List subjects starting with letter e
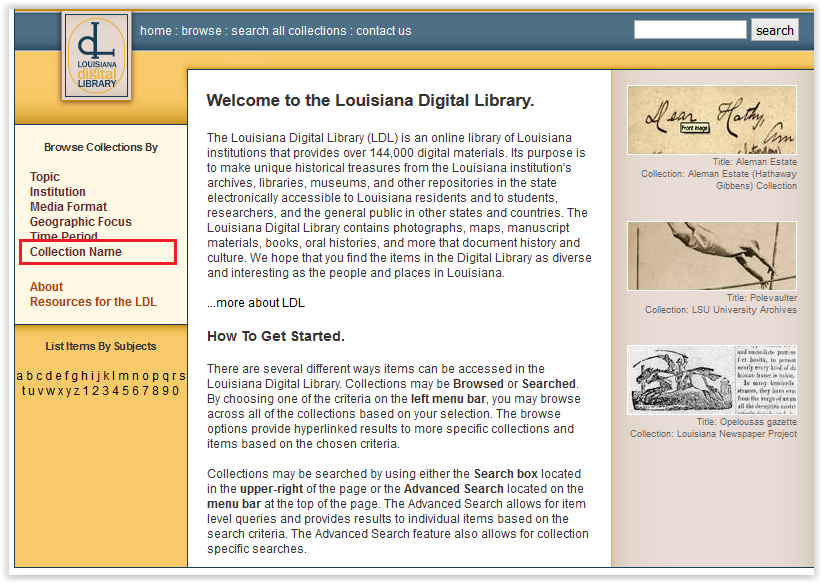822x583 pixels. coord(59,376)
